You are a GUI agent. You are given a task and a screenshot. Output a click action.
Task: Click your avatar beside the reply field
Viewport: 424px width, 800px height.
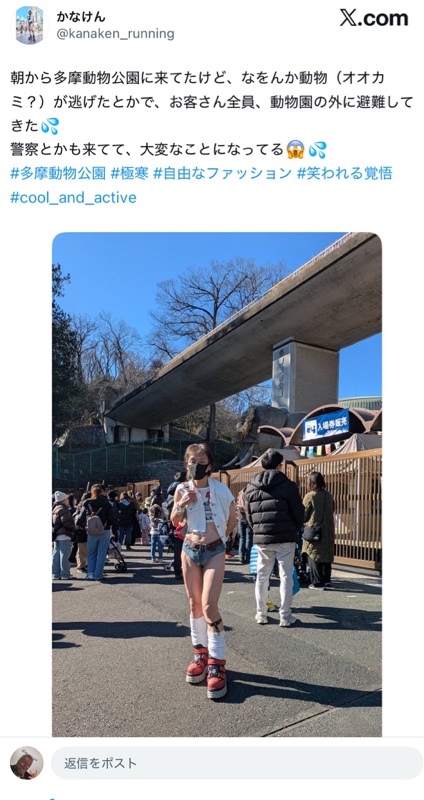[x=27, y=763]
